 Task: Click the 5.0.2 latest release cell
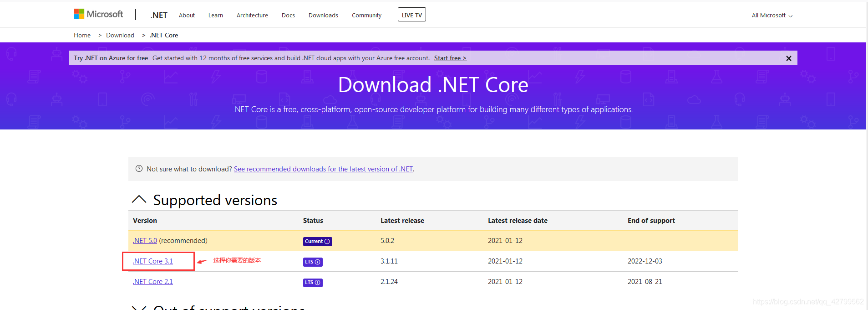387,241
